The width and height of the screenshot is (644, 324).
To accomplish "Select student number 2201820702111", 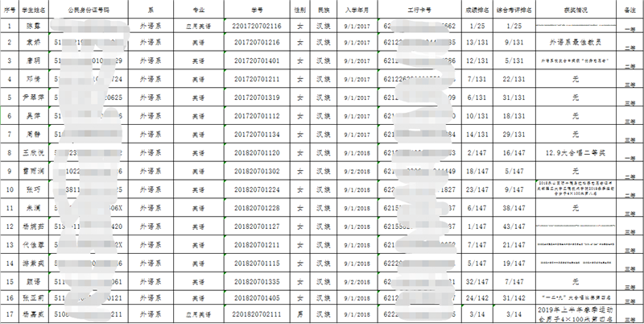I will pos(257,314).
